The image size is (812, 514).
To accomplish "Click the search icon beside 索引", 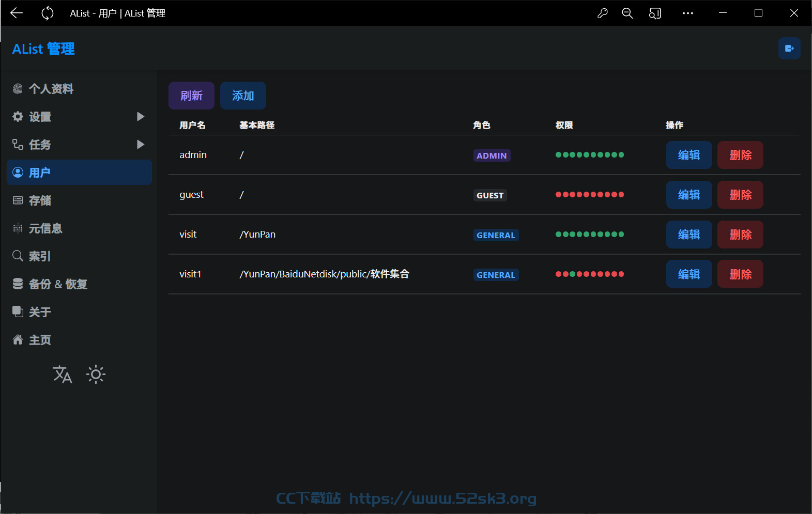I will point(18,256).
